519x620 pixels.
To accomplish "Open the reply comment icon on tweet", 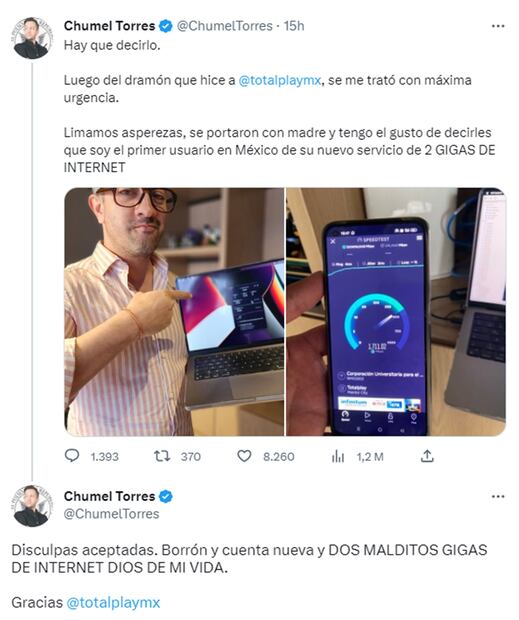I will click(72, 456).
